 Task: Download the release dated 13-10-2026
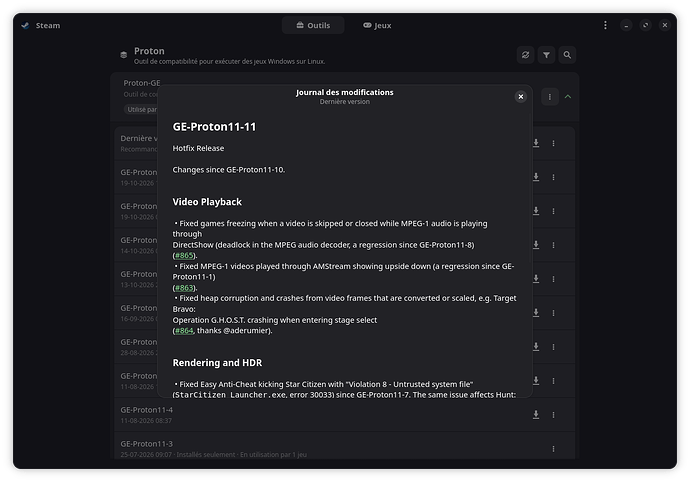coord(536,279)
